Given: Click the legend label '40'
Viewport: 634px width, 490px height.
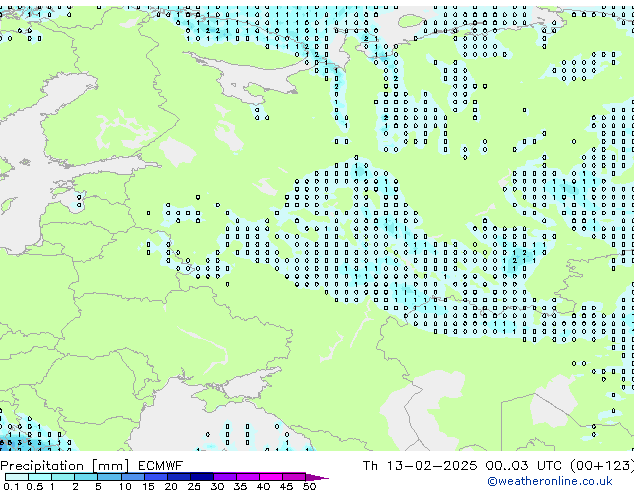Looking at the screenshot, I should click(x=263, y=486).
